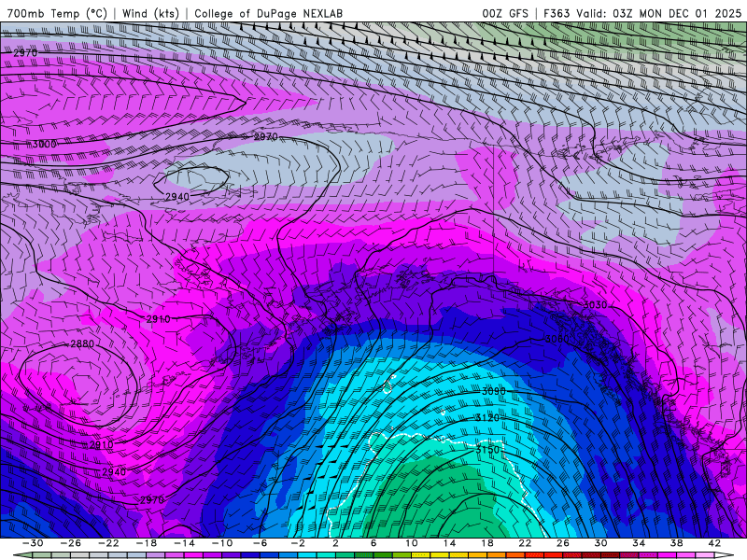This screenshot has height=560, width=747.
Task: Click the 3090 height contour label
Action: click(494, 391)
